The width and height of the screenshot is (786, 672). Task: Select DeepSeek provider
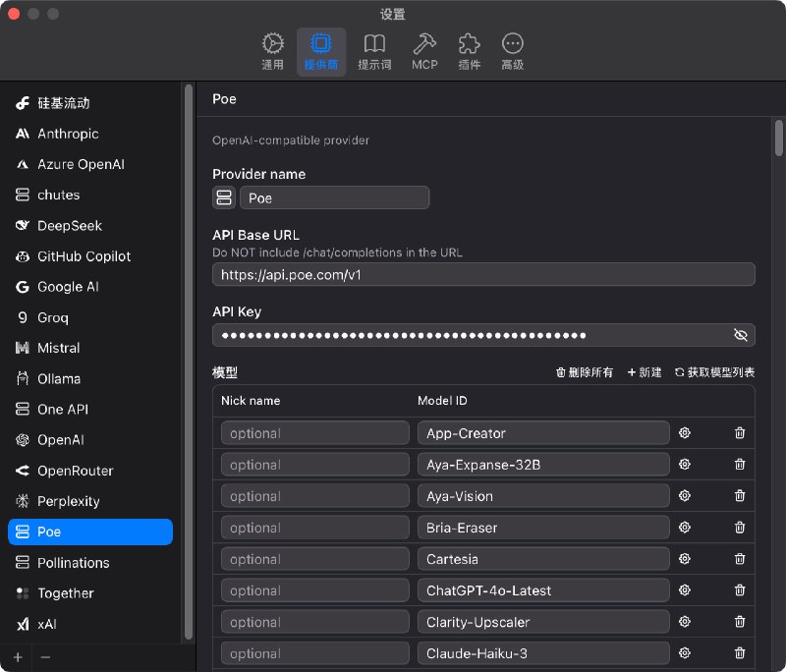[90, 226]
